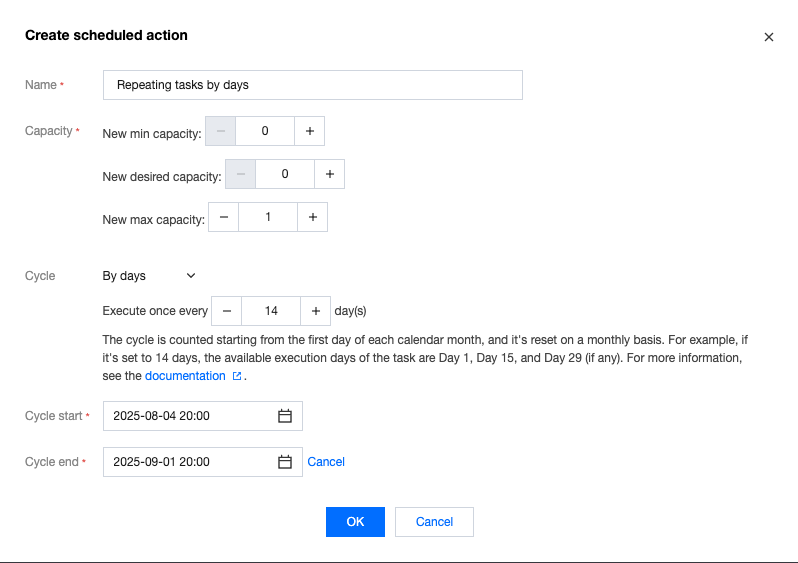The height and width of the screenshot is (563, 798).
Task: Click the Cancel link beside Cycle end
Action: pos(326,462)
